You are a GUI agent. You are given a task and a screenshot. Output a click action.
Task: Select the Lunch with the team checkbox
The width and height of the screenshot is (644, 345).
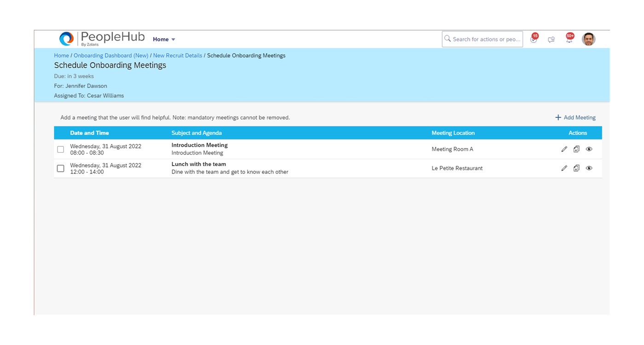[x=60, y=168]
